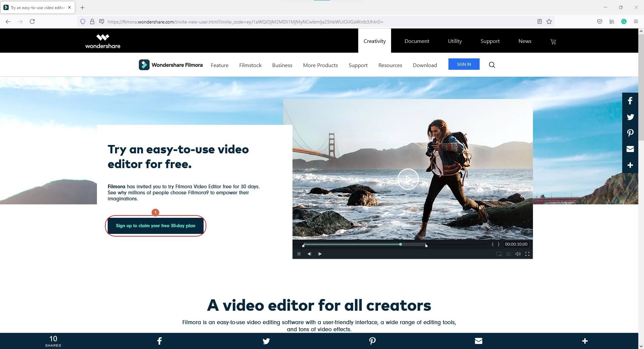
Task: Step back a frame in the video player
Action: (309, 254)
